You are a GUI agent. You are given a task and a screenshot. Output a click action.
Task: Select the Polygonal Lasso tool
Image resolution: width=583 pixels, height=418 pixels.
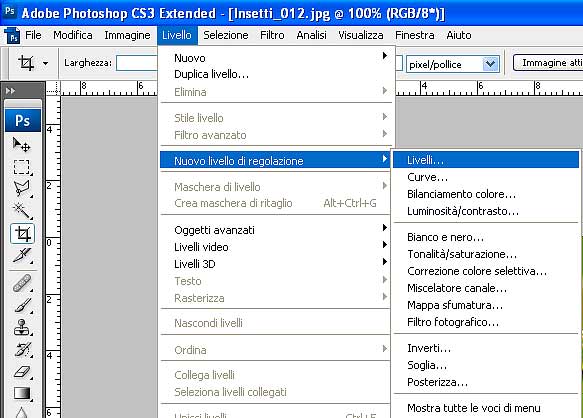point(22,189)
